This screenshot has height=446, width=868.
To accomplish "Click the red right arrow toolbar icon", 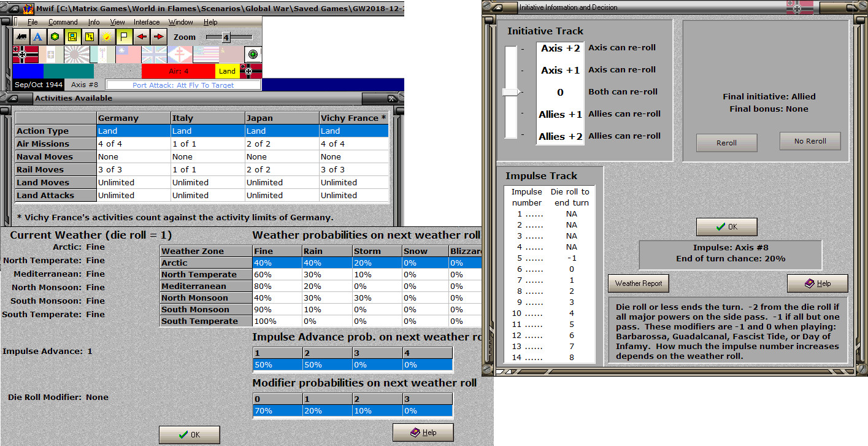I will (158, 37).
